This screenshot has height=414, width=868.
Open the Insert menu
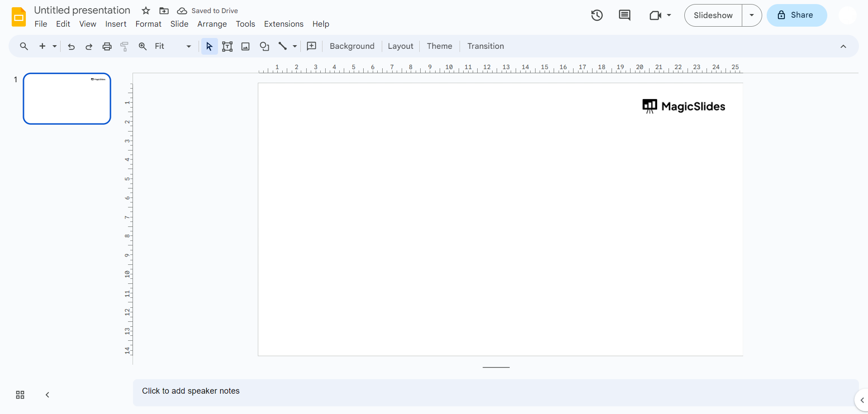coord(116,24)
